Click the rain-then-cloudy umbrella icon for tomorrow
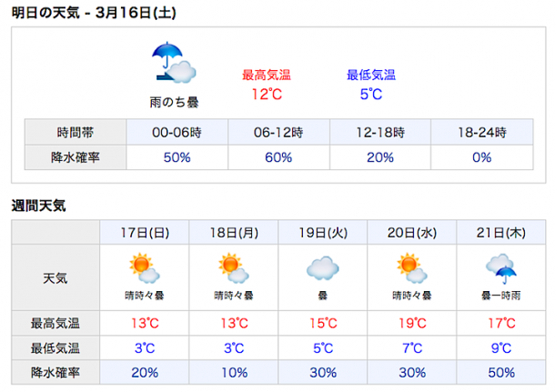The width and height of the screenshot is (555, 392). [174, 63]
